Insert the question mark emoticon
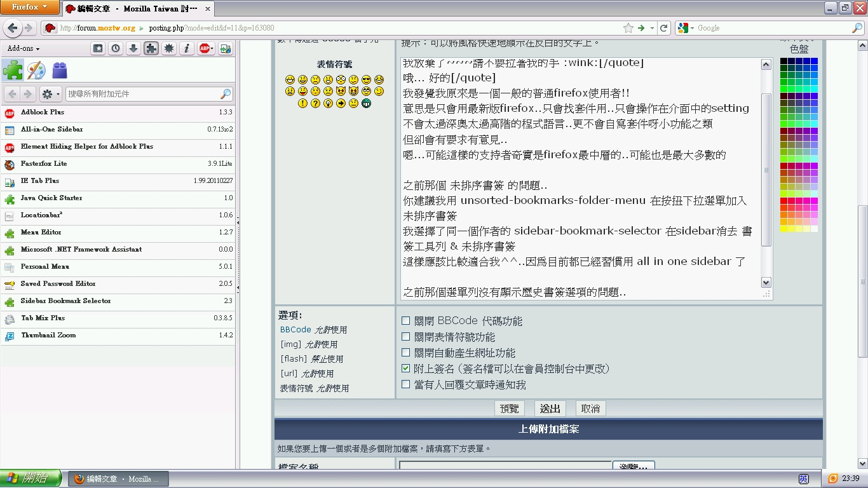Viewport: 868px width, 488px height. pos(316,103)
